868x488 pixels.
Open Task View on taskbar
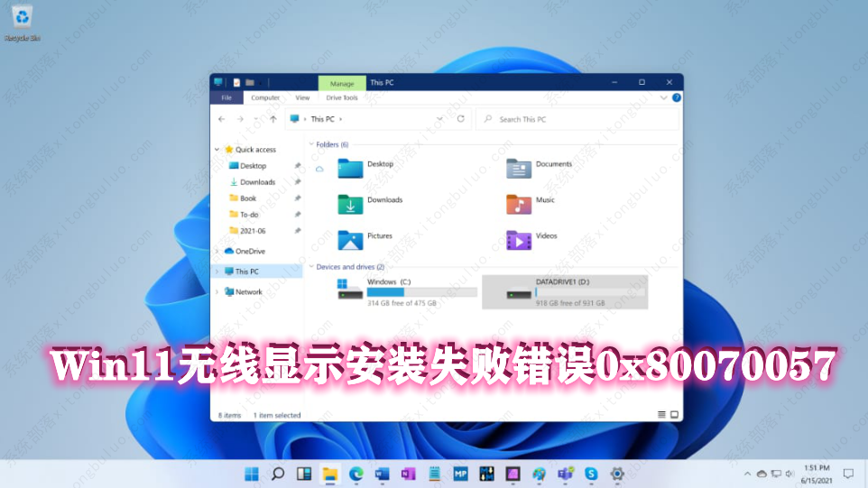click(x=304, y=474)
